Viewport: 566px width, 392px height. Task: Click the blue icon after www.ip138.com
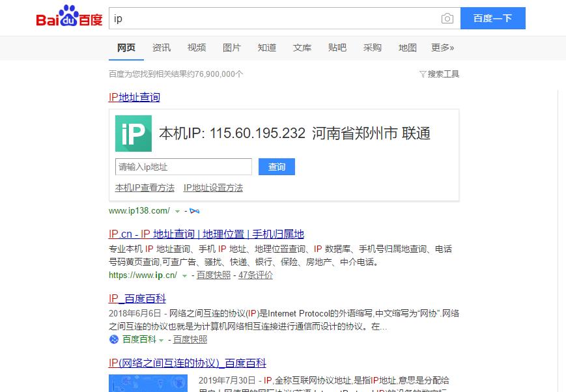point(193,210)
